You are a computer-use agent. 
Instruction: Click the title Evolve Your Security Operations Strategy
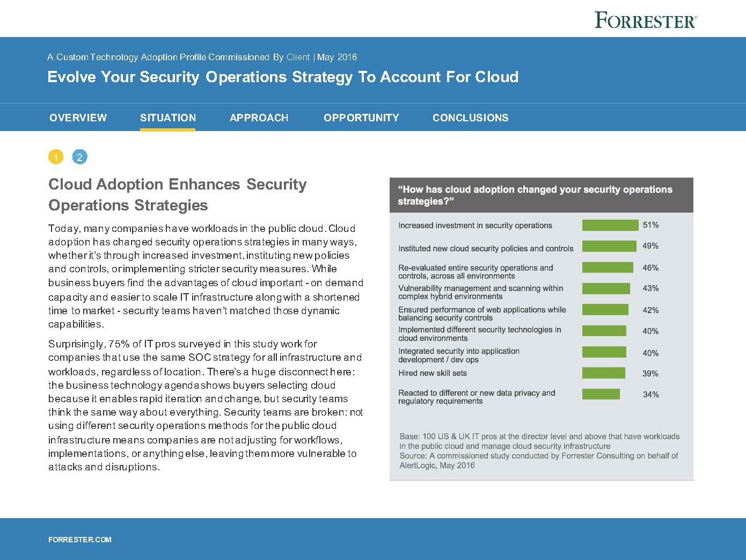283,77
